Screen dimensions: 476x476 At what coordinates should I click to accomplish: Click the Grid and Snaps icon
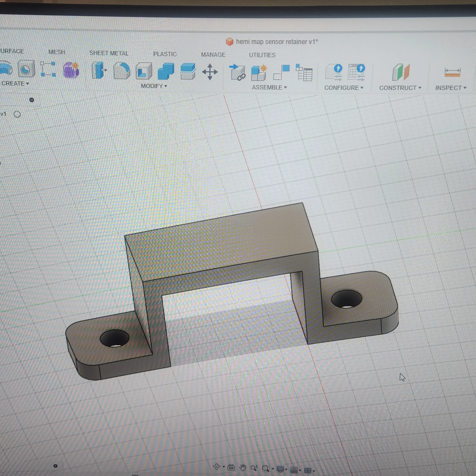click(294, 470)
